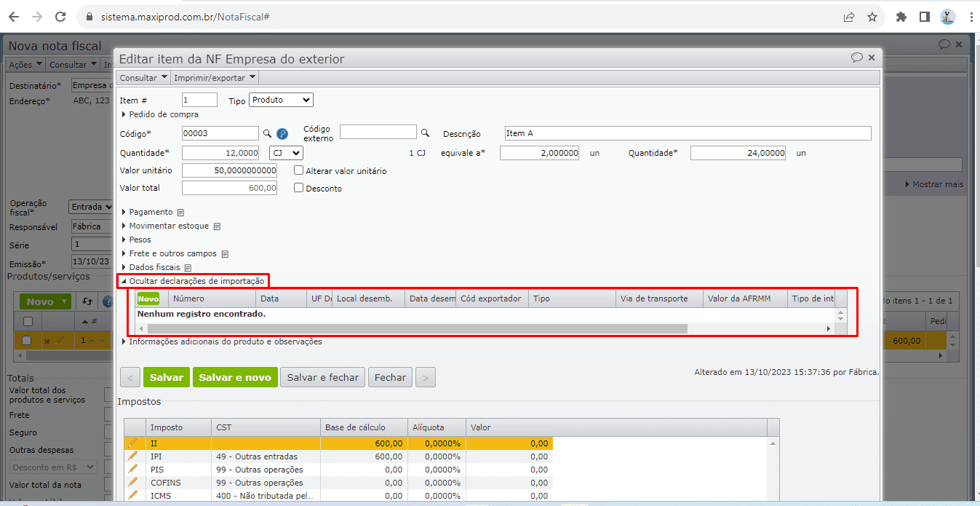Screen dimensions: 980x506
Task: Open the note icon beside Pagamento
Action: pos(180,213)
